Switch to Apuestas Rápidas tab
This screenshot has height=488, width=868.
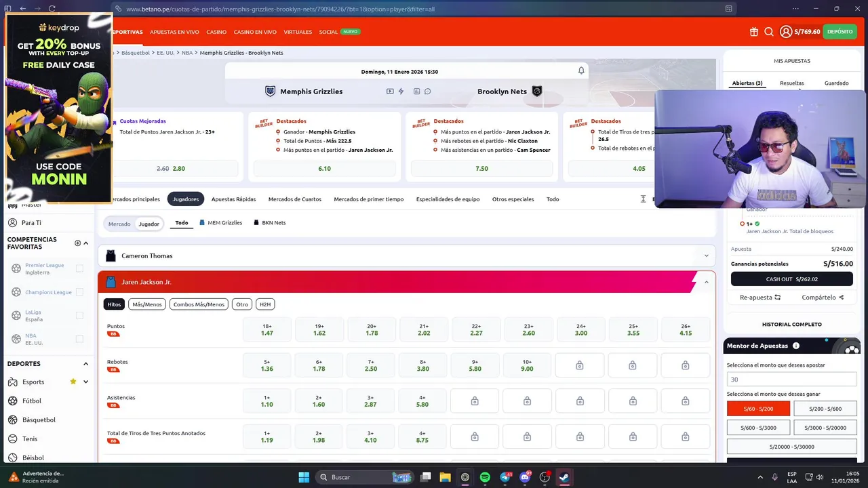point(233,199)
